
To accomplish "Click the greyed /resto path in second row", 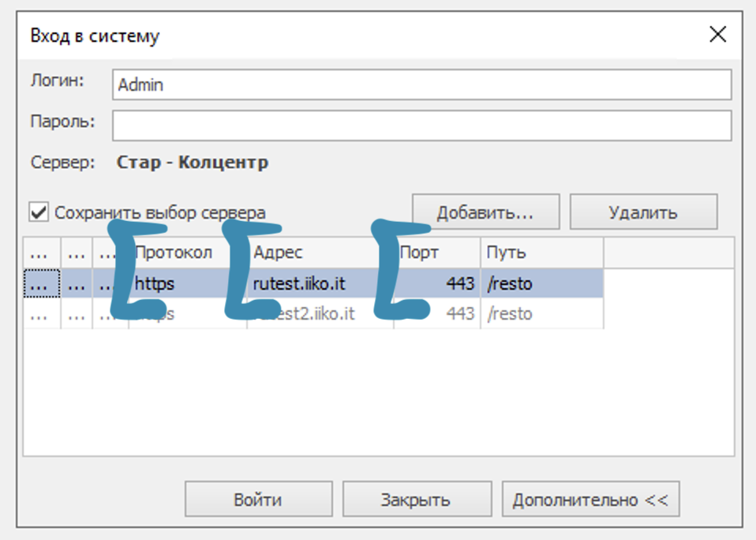I will 510,313.
